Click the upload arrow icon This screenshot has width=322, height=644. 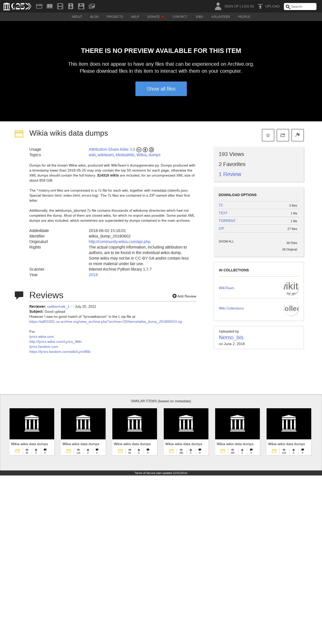[x=260, y=6]
